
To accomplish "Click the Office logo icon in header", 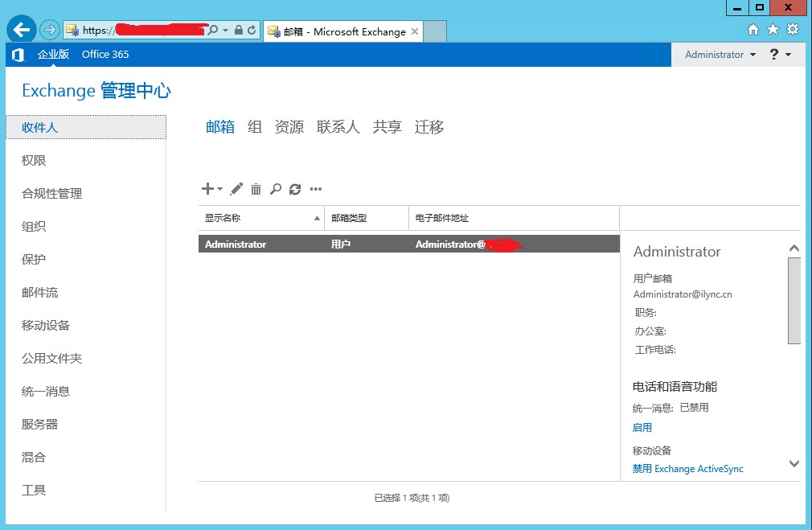I will click(x=18, y=55).
